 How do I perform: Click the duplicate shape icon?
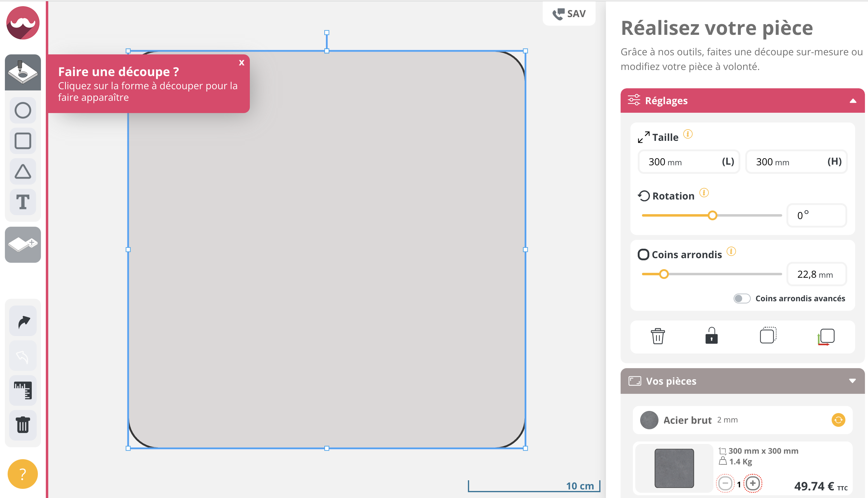coord(768,335)
